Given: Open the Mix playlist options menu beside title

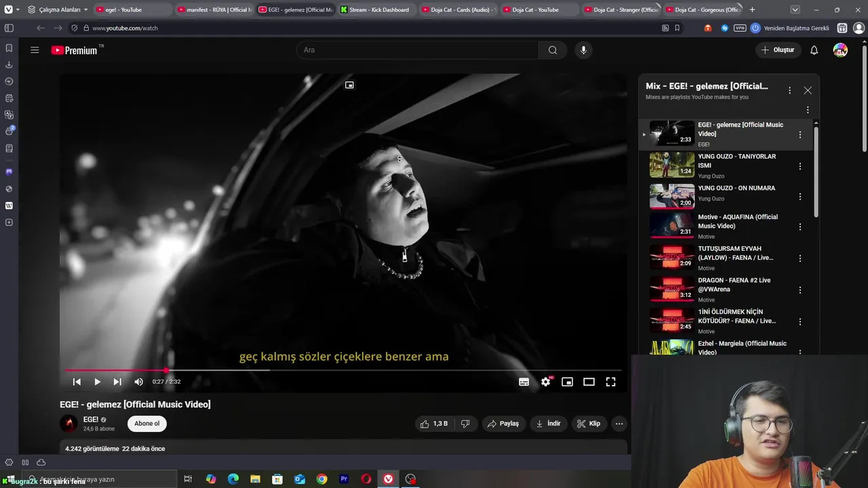Looking at the screenshot, I should pos(789,90).
